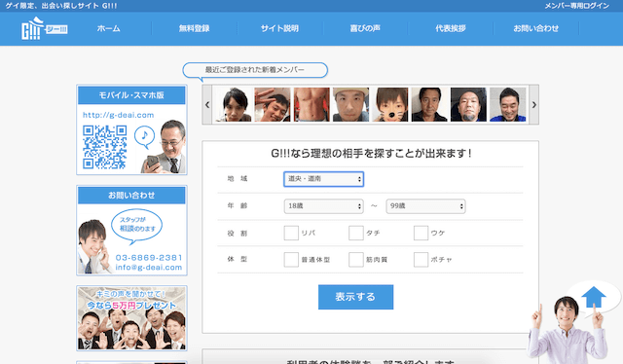
Task: Open the サイト説明 menu item
Action: point(279,28)
